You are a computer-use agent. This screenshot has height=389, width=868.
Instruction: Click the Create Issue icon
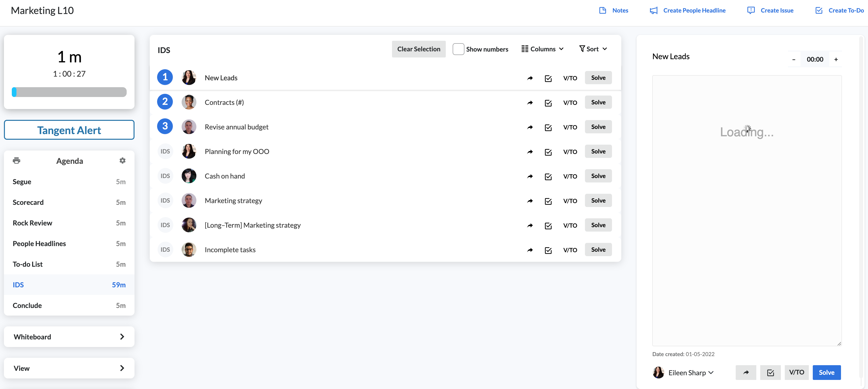click(x=751, y=10)
